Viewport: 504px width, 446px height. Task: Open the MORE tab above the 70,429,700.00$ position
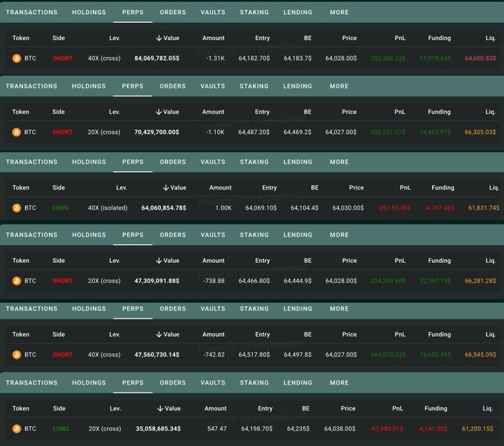(x=339, y=86)
